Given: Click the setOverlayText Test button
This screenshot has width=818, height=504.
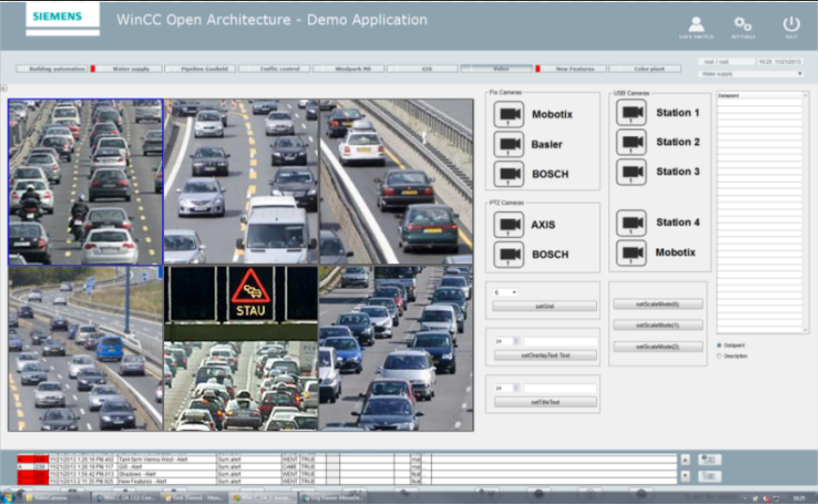Looking at the screenshot, I should [545, 355].
